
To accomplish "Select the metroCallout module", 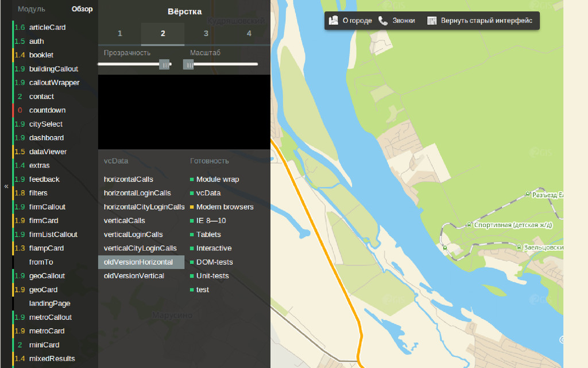I will [51, 317].
